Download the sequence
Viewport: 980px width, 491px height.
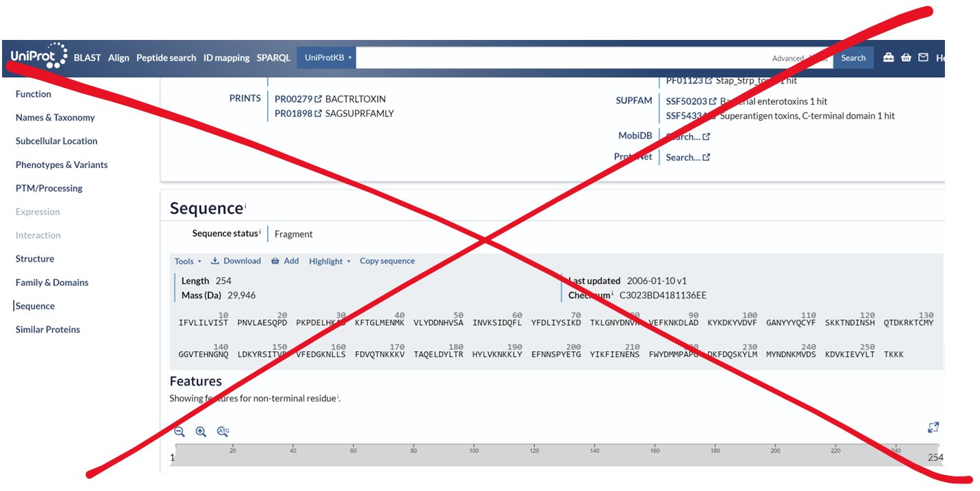point(236,261)
